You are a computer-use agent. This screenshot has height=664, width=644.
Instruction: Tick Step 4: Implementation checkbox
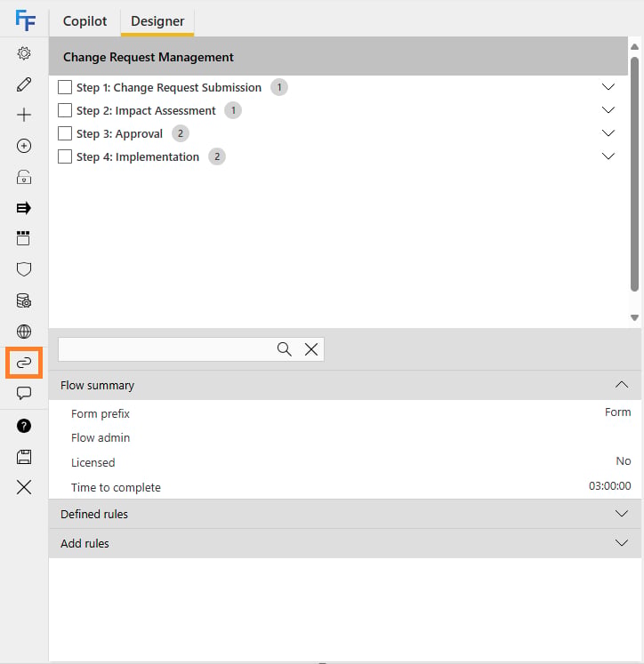(65, 156)
